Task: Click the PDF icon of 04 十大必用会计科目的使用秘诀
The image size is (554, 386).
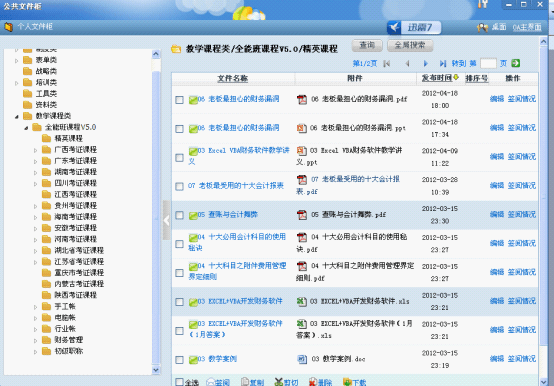Action: click(x=301, y=237)
